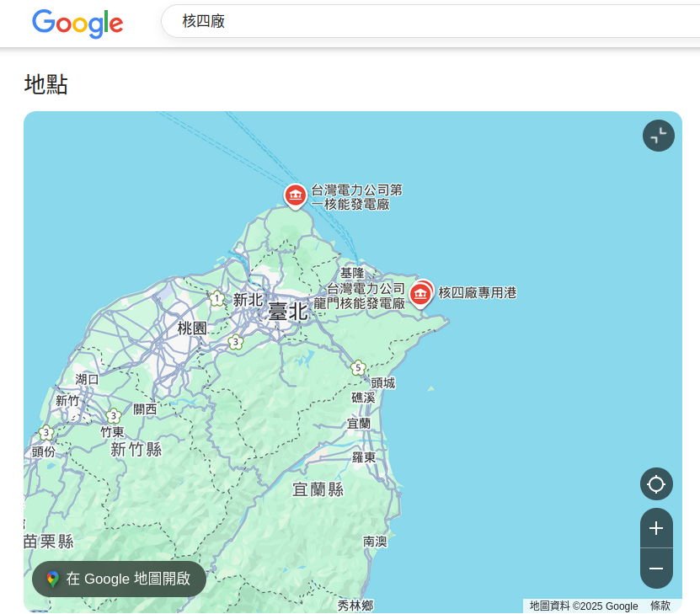700x614 pixels.
Task: Click the highway 3 shield below 新北
Action: click(236, 342)
